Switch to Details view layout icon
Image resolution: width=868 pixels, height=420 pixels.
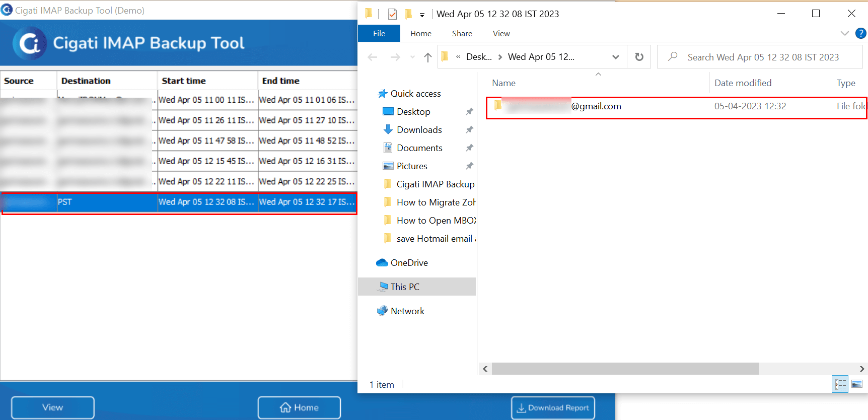(840, 384)
